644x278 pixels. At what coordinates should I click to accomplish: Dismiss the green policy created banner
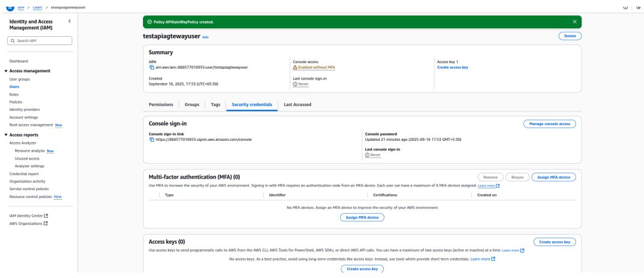[574, 22]
